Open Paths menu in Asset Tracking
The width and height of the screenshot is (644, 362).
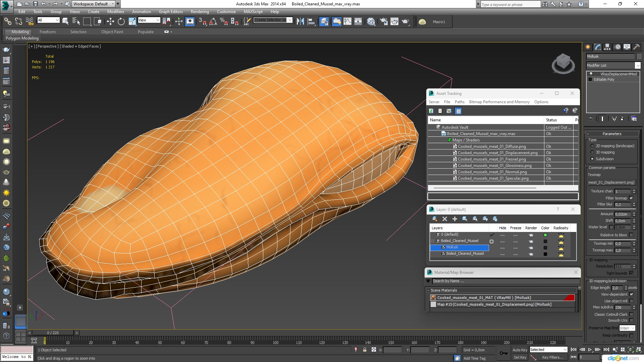(x=460, y=102)
